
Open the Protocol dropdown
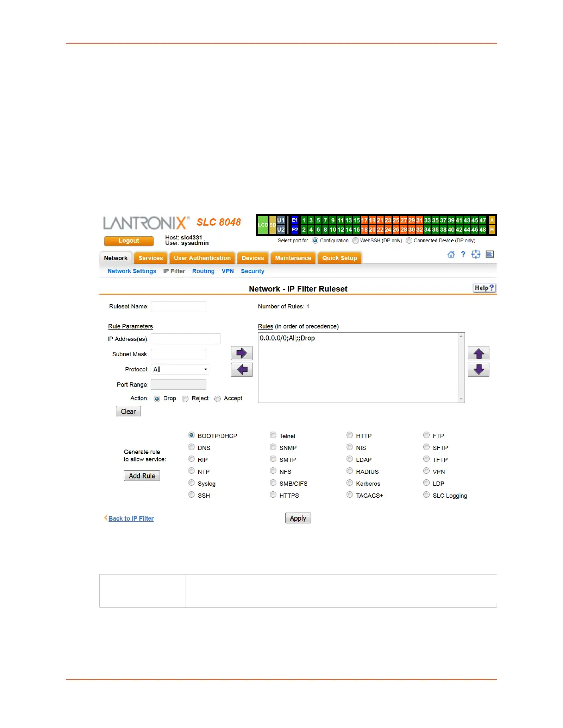tap(180, 369)
